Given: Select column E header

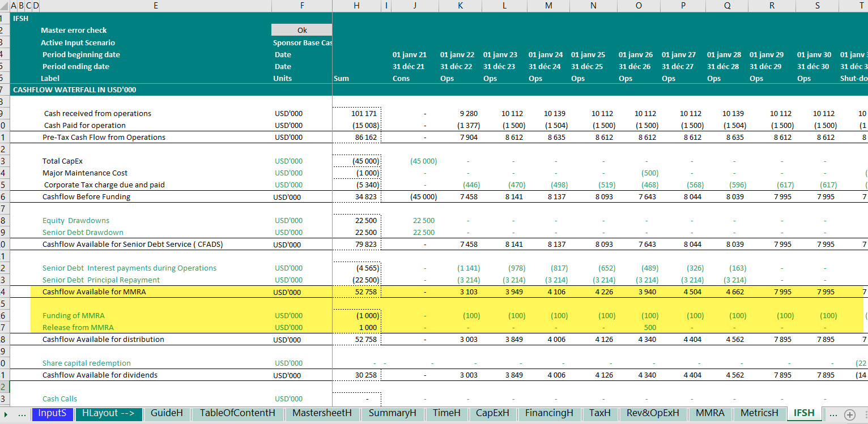Looking at the screenshot, I should pyautogui.click(x=156, y=6).
